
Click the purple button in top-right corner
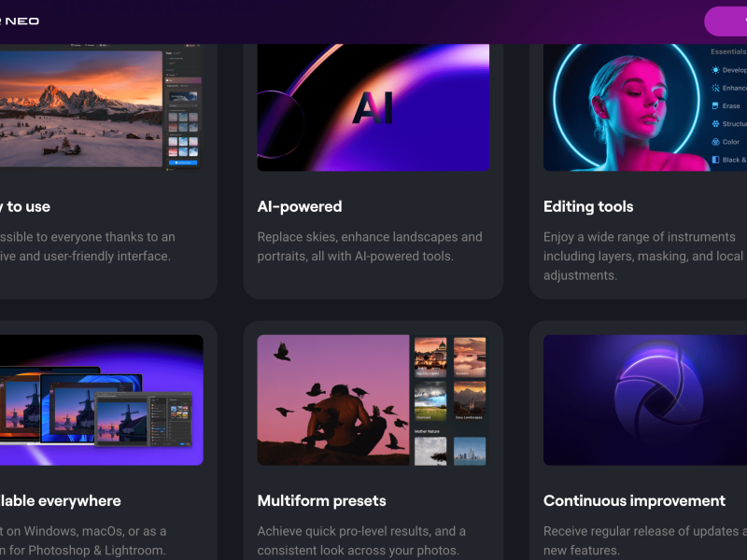(x=726, y=21)
